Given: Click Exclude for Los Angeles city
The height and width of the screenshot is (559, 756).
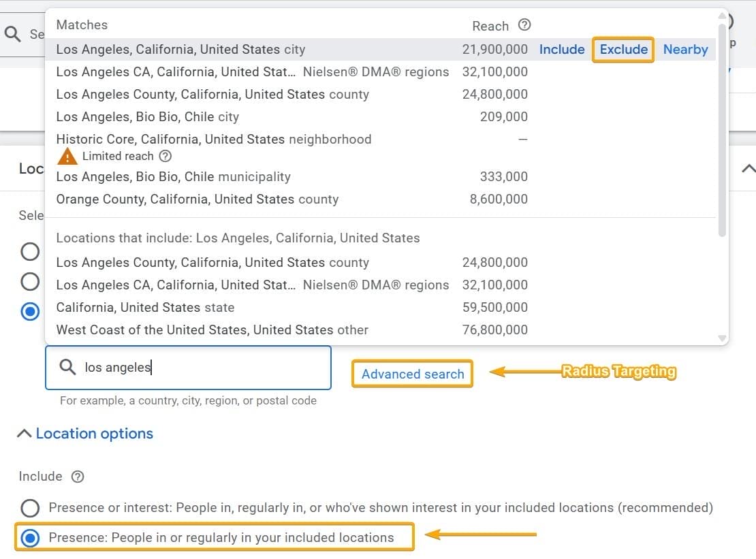Looking at the screenshot, I should point(623,50).
